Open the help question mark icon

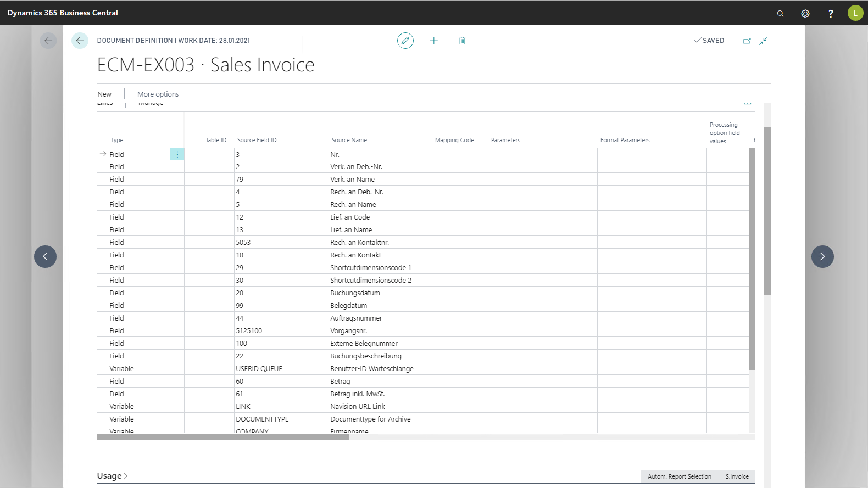831,13
